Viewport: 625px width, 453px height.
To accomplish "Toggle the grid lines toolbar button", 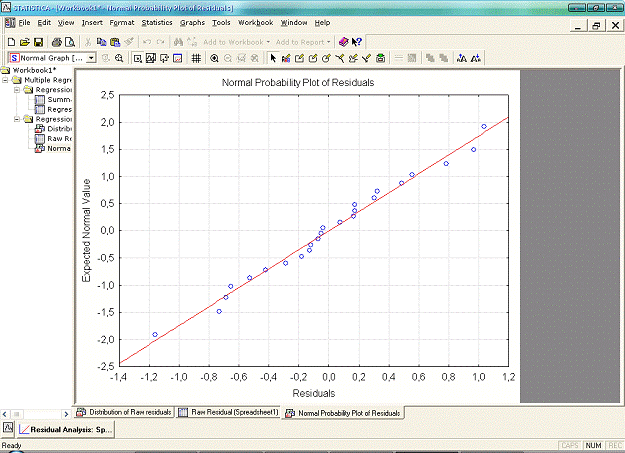I will [196, 59].
